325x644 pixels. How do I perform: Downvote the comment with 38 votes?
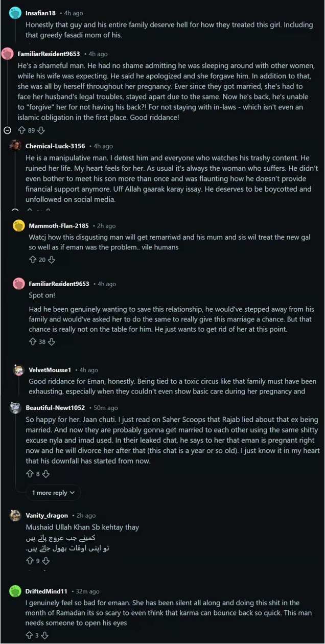pos(51,341)
